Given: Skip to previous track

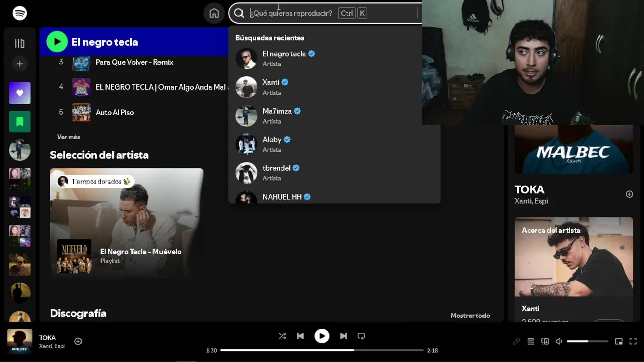Looking at the screenshot, I should 300,336.
